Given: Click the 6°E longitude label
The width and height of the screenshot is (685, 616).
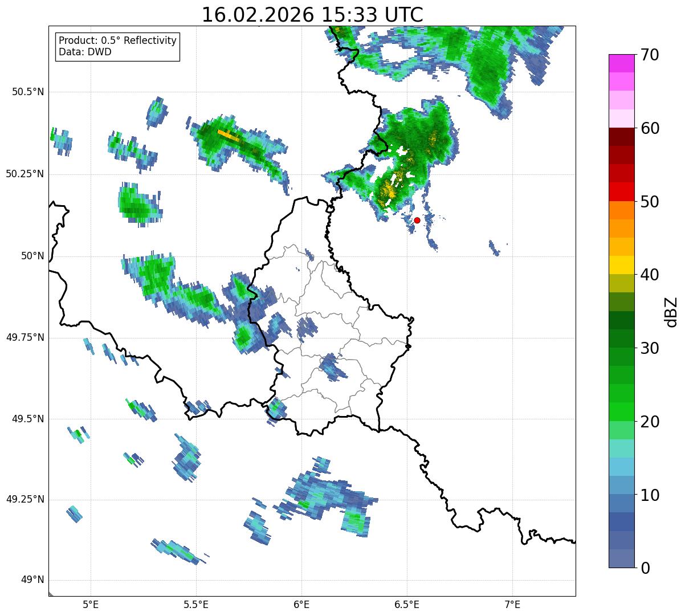Looking at the screenshot, I should [301, 604].
